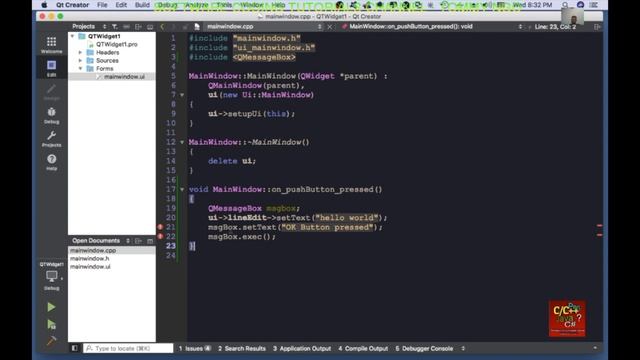Open the Build menu
This screenshot has height=360, width=640.
click(142, 5)
